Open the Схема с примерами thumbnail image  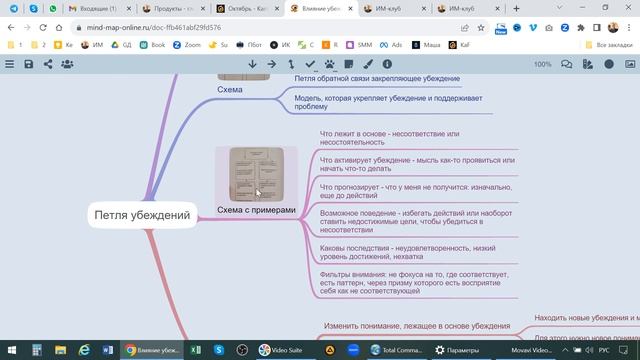coord(256,174)
